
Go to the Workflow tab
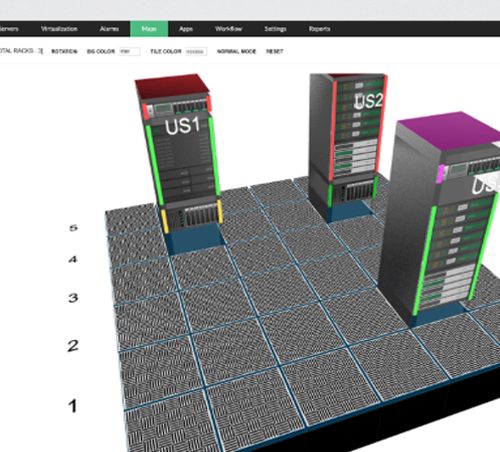[228, 29]
